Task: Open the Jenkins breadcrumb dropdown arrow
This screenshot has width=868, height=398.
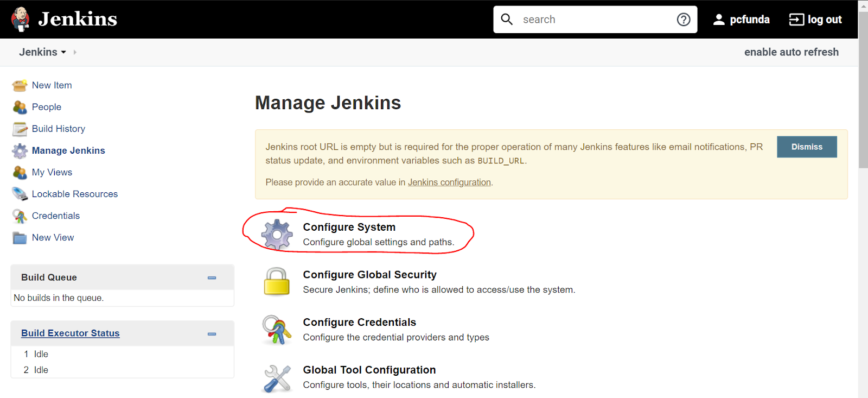Action: 63,52
